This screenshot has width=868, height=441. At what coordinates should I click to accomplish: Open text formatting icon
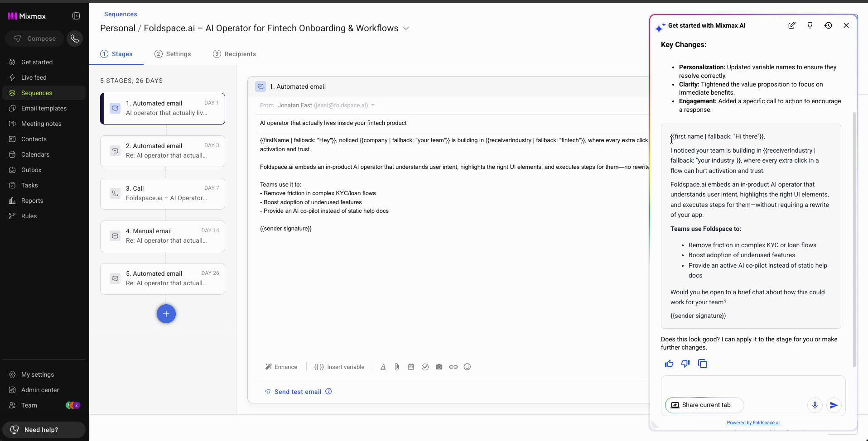tap(383, 367)
